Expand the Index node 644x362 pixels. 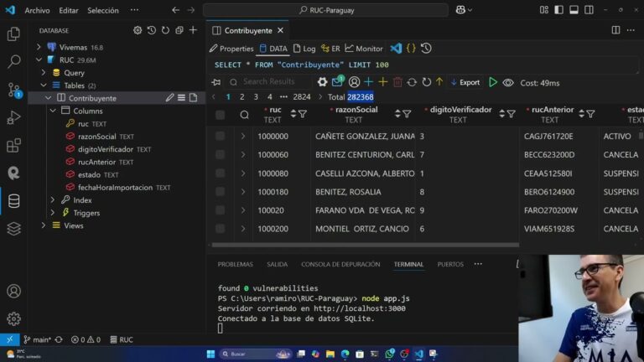[53, 199]
